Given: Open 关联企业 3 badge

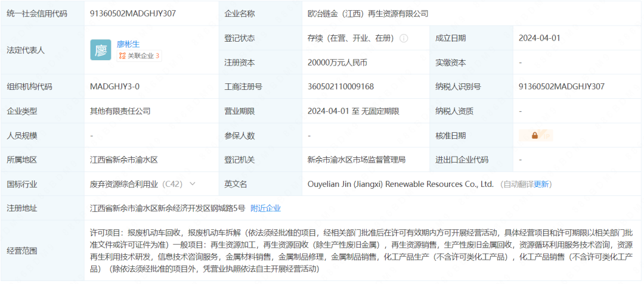Looking at the screenshot, I should pyautogui.click(x=139, y=56).
